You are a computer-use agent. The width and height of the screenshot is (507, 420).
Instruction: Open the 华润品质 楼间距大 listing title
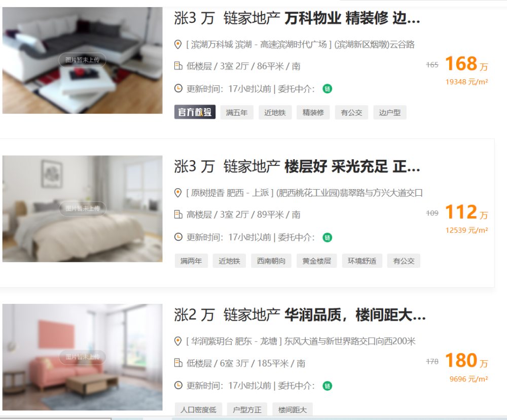coord(300,314)
